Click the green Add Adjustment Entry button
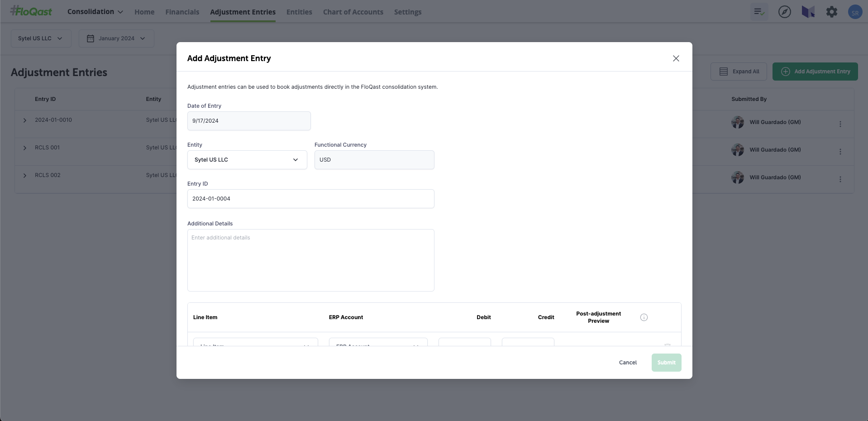Screen dimensions: 868x421 (x=815, y=72)
